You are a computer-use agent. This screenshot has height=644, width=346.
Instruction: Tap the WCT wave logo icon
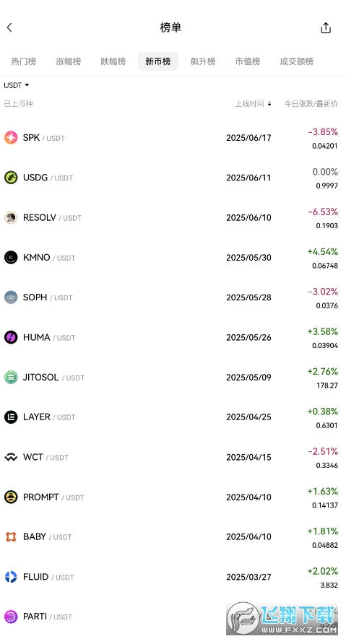11,457
